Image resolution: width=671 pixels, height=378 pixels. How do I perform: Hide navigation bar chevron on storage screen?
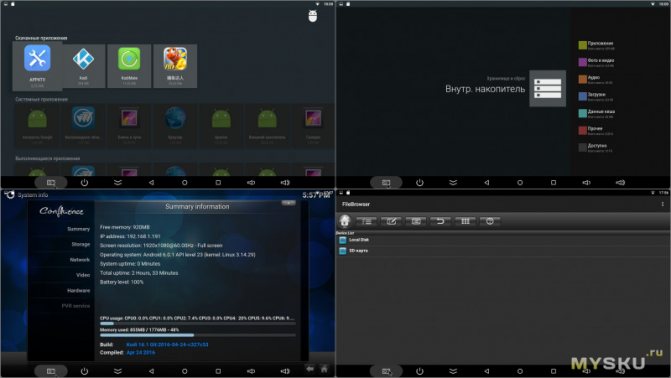point(453,182)
